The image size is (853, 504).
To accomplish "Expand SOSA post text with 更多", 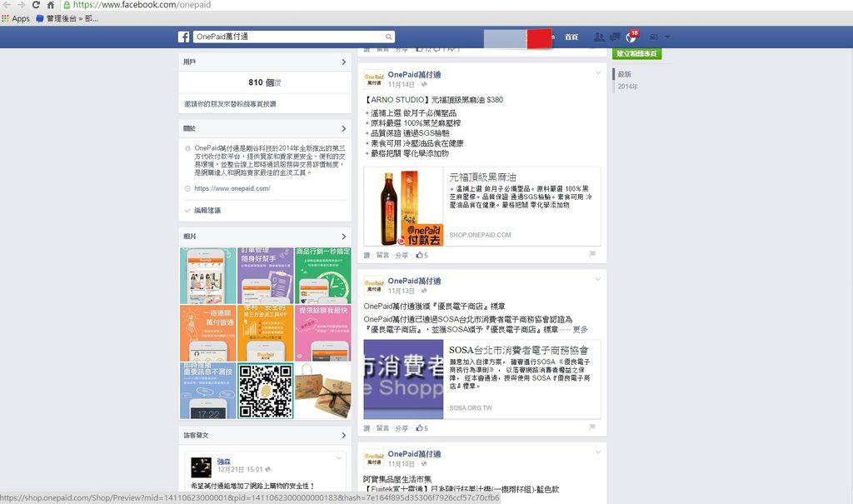I will point(580,330).
